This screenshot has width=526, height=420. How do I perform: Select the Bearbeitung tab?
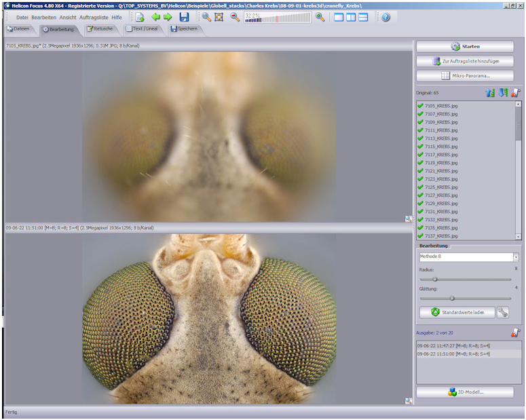tap(59, 30)
